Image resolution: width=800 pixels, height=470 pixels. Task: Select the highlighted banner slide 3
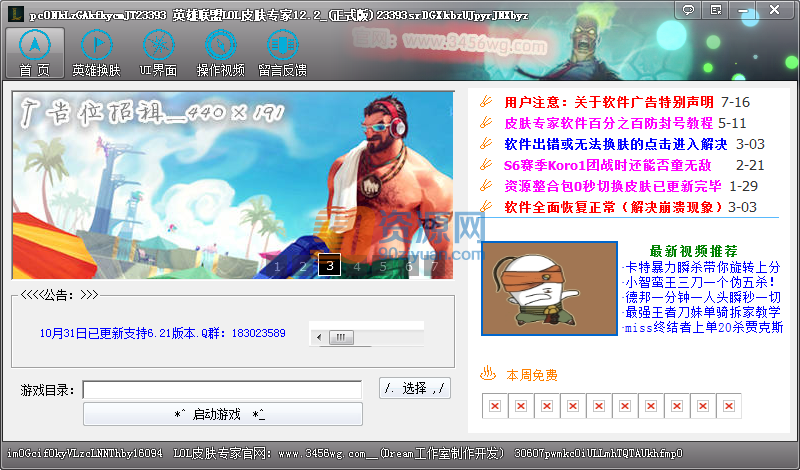coord(330,265)
